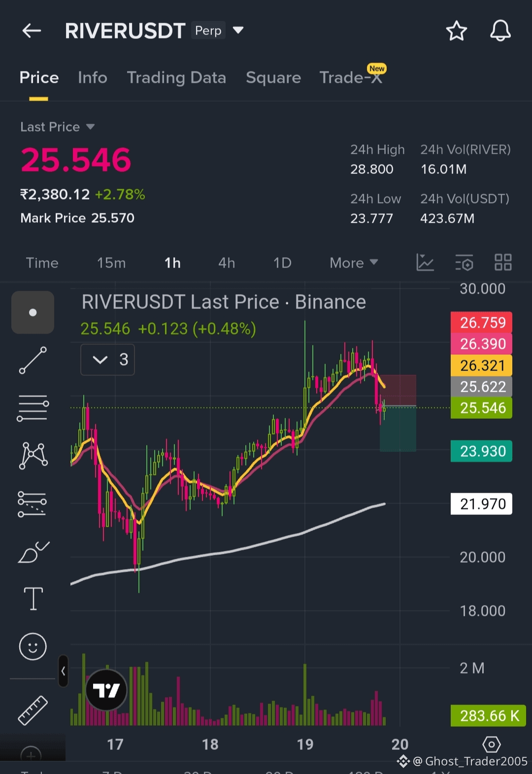Click the 24h High value 28.800
Viewport: 532px width, 774px height.
pyautogui.click(x=372, y=169)
